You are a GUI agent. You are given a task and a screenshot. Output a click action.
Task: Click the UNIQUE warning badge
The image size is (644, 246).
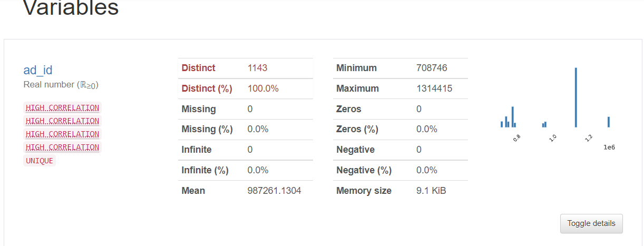coord(40,161)
